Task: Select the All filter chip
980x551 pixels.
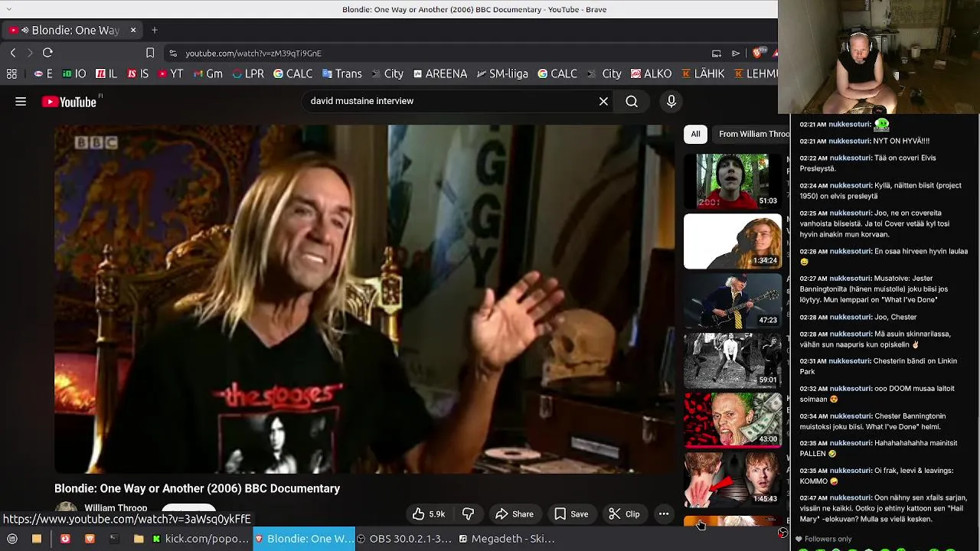Action: (x=695, y=134)
